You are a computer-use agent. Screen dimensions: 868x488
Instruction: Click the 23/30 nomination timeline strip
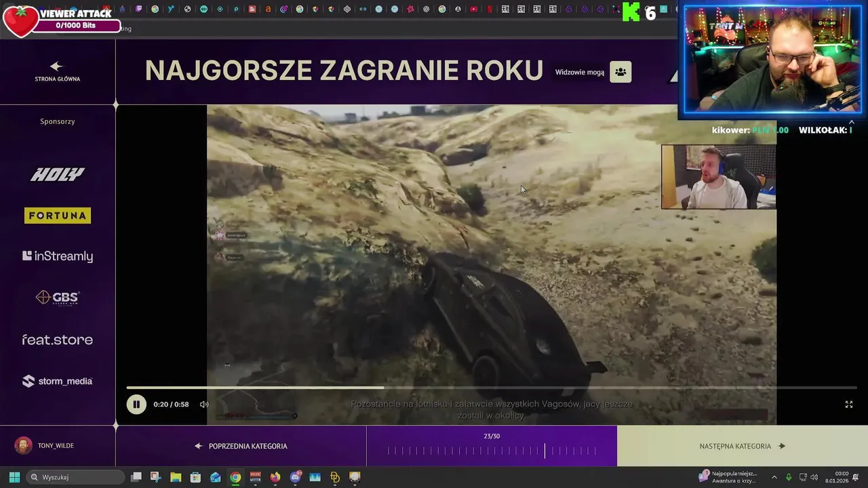(x=492, y=446)
